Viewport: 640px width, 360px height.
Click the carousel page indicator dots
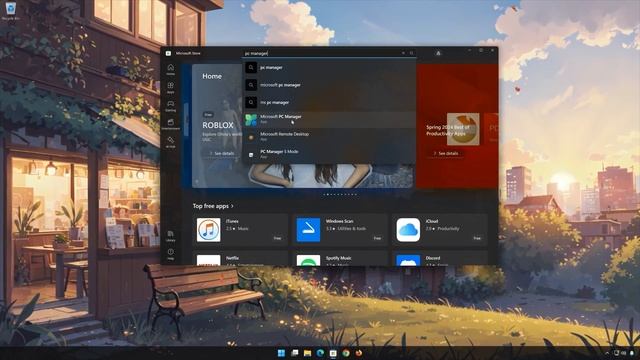340,194
